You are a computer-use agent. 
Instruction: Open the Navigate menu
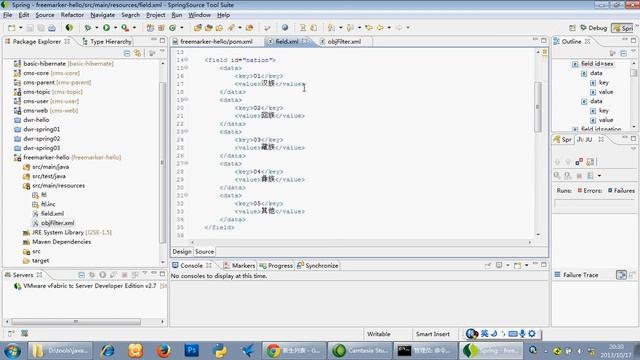coord(102,15)
